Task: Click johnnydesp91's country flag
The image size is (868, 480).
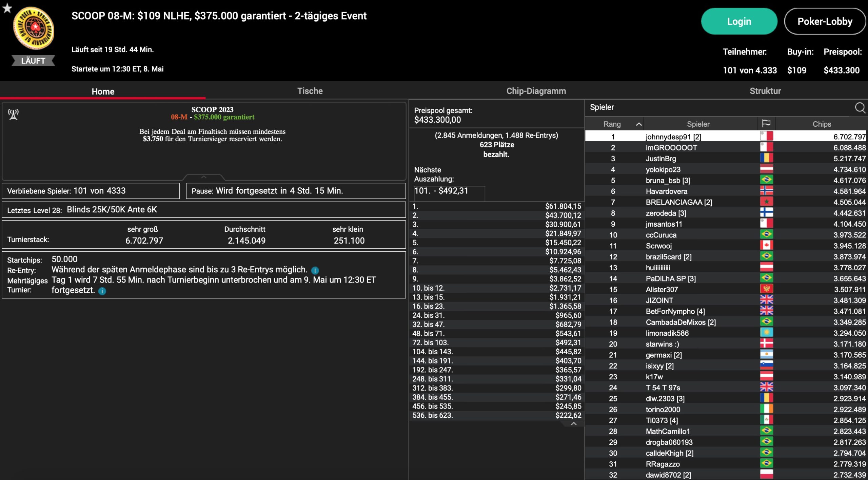Action: (766, 137)
